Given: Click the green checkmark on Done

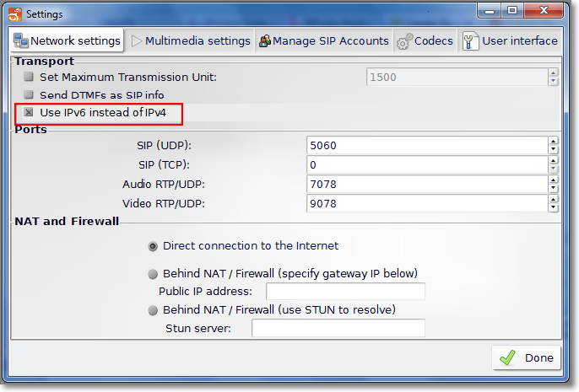Looking at the screenshot, I should click(508, 357).
